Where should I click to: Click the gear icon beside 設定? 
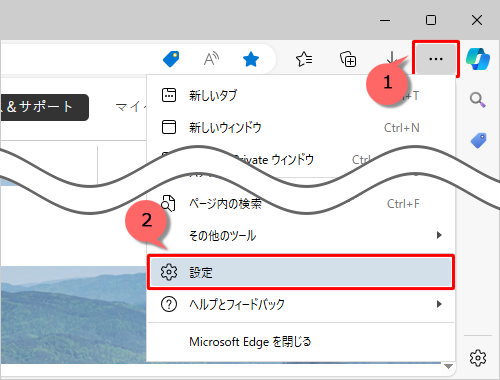169,272
